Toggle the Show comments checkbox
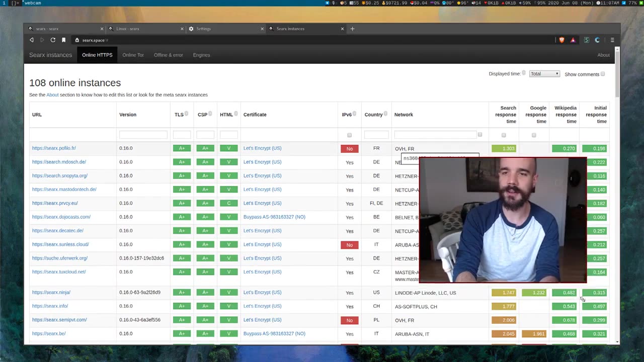 point(602,74)
